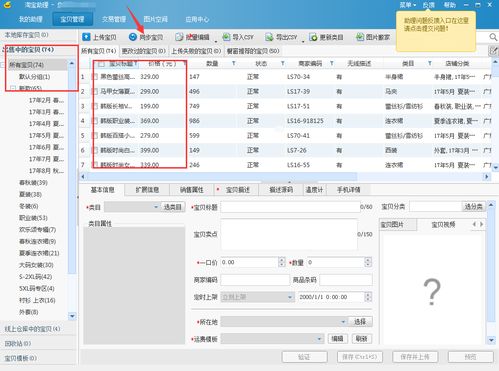Tick checkbox of row 6 priced 399.00
This screenshot has width=499, height=371.
point(95,150)
